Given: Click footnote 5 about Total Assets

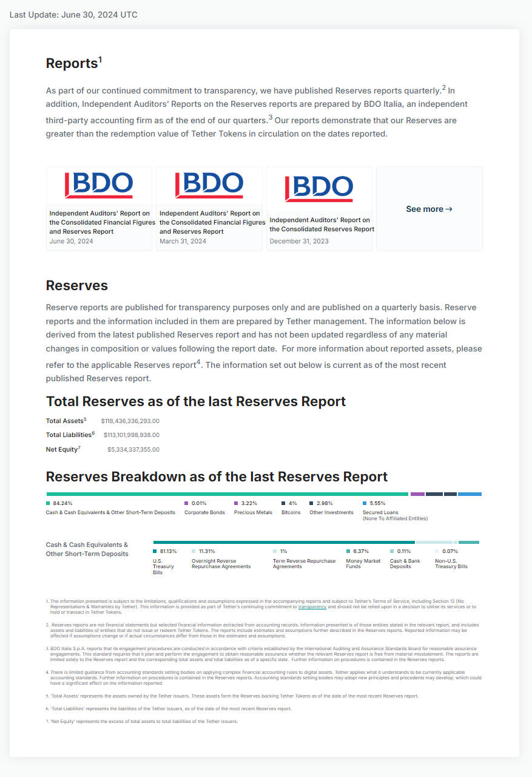Looking at the screenshot, I should [232, 696].
